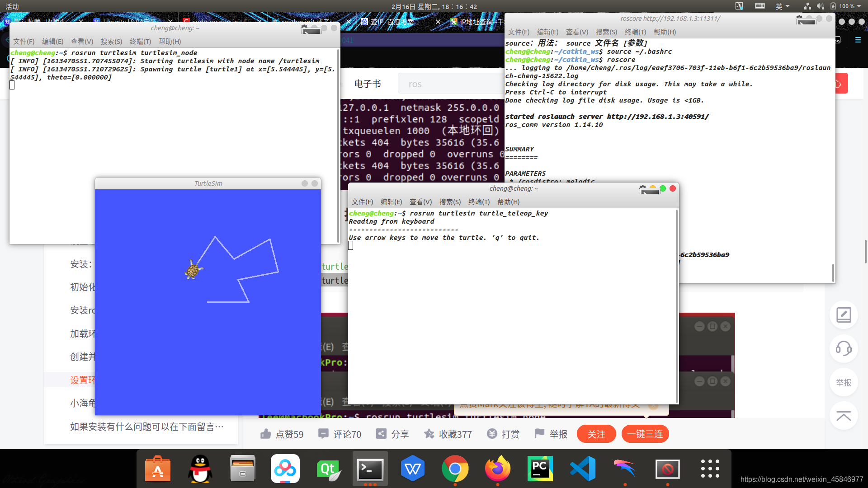Click the 关注 follow button
Image resolution: width=868 pixels, height=488 pixels.
(x=596, y=434)
